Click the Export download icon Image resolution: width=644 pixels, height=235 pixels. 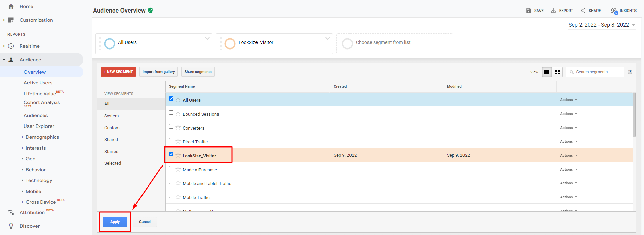point(553,11)
